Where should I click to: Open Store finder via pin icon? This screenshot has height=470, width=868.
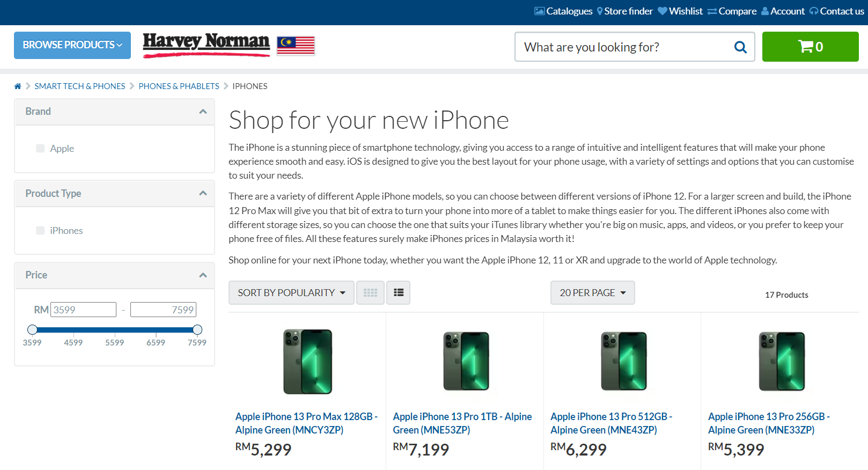click(600, 11)
